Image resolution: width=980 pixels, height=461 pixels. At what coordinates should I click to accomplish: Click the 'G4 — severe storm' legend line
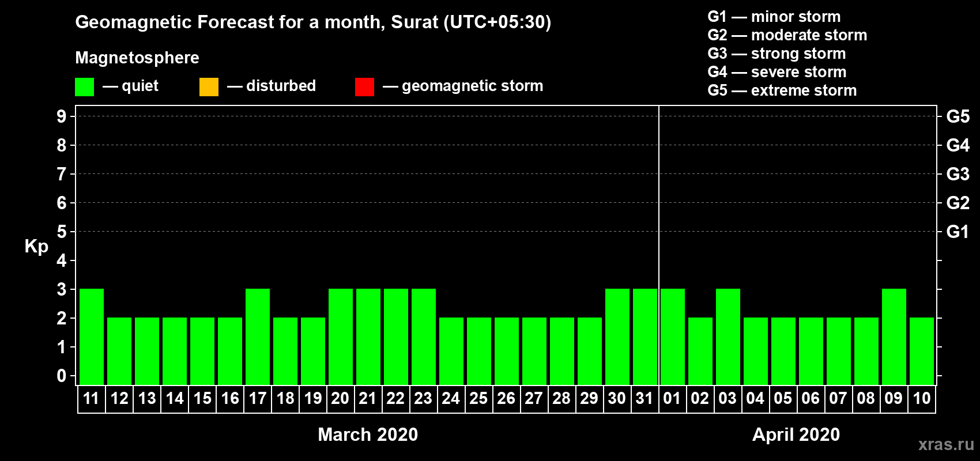point(777,72)
